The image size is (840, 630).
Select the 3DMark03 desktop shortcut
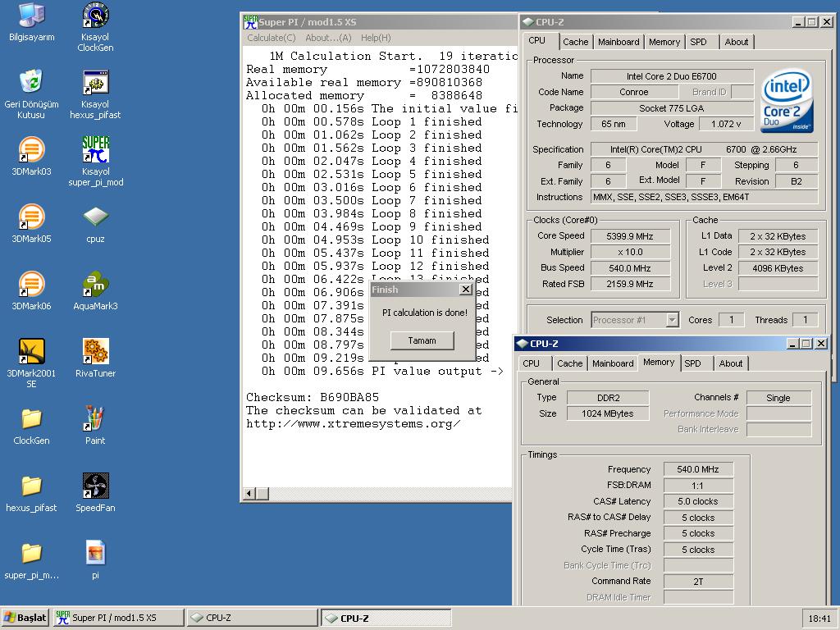click(32, 156)
